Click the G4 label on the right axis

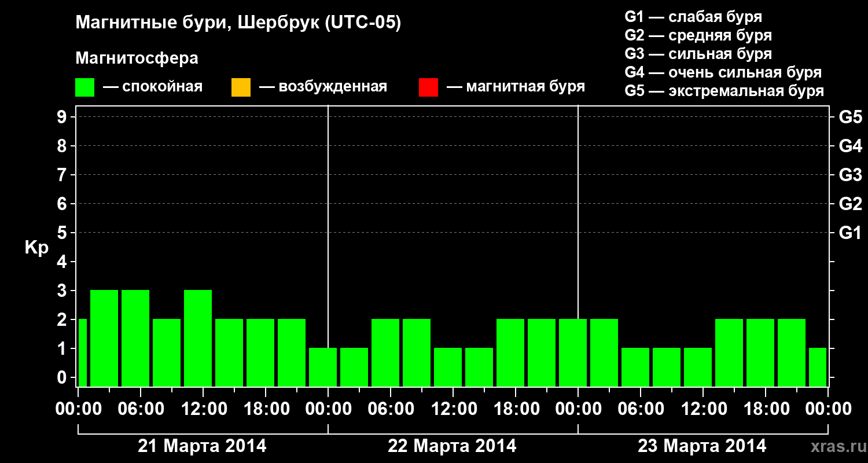point(851,146)
